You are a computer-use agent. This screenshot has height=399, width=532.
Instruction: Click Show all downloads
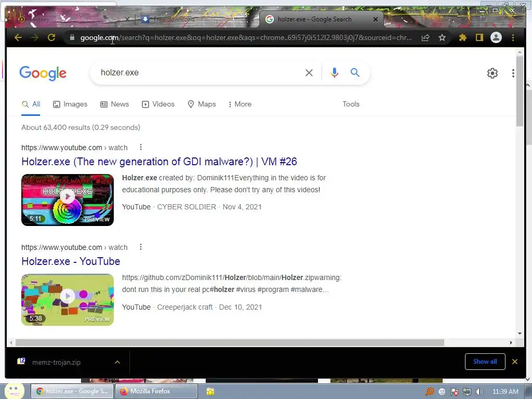coord(485,362)
